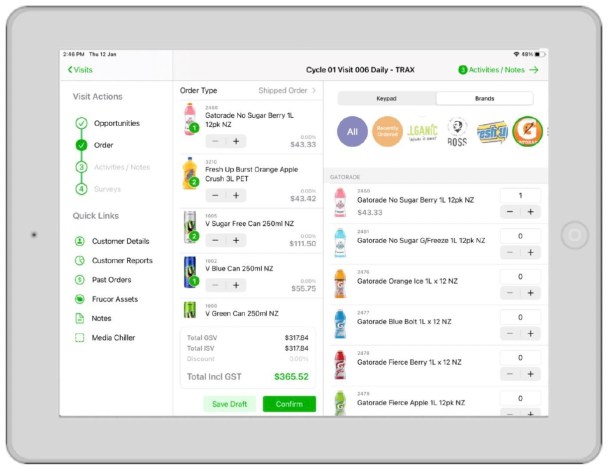Save the order as draft
This screenshot has height=469, width=608.
pos(230,404)
